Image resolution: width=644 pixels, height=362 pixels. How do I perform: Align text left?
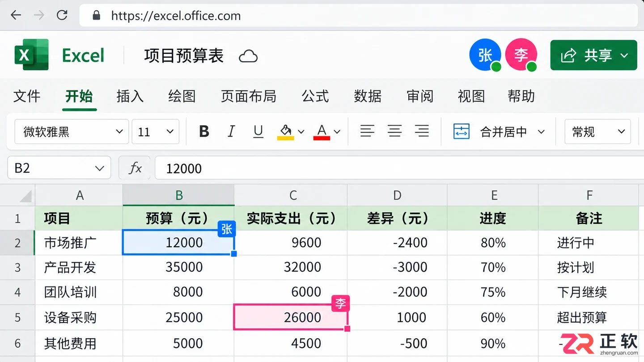[x=367, y=131]
